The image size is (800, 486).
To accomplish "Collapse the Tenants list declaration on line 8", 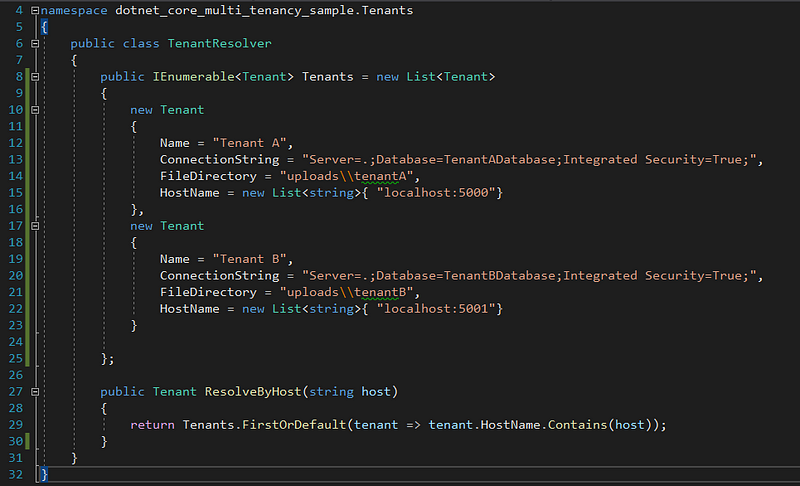I will point(35,76).
